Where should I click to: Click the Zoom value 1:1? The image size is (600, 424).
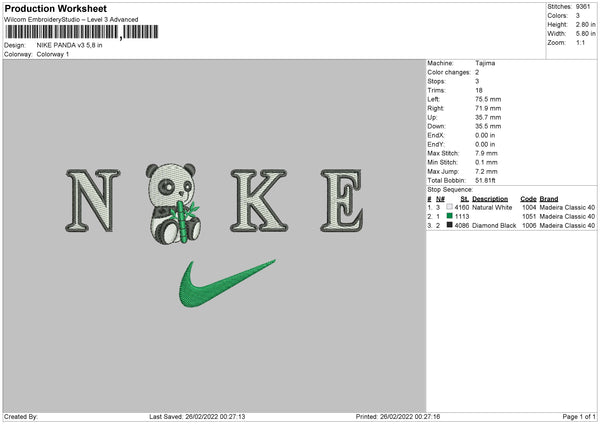point(580,43)
